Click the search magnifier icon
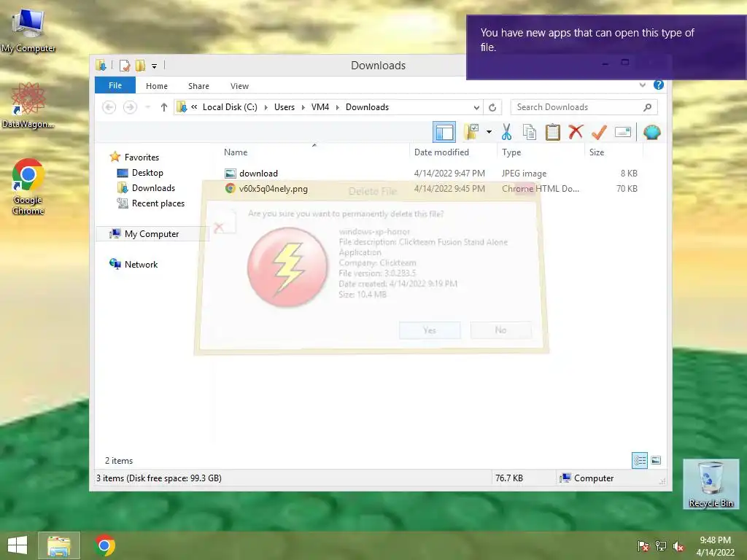The height and width of the screenshot is (560, 747). pyautogui.click(x=648, y=107)
